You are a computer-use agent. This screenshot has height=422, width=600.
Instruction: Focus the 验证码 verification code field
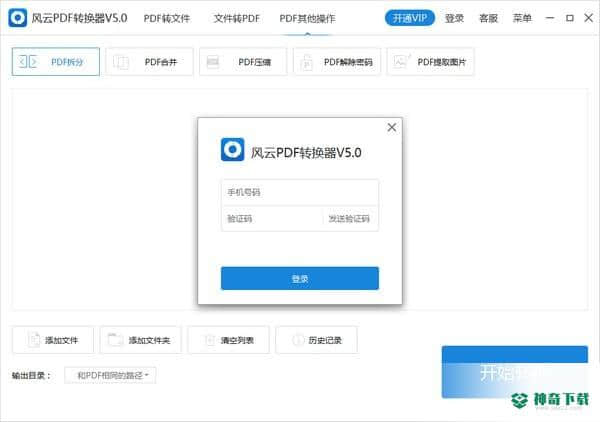click(x=272, y=218)
